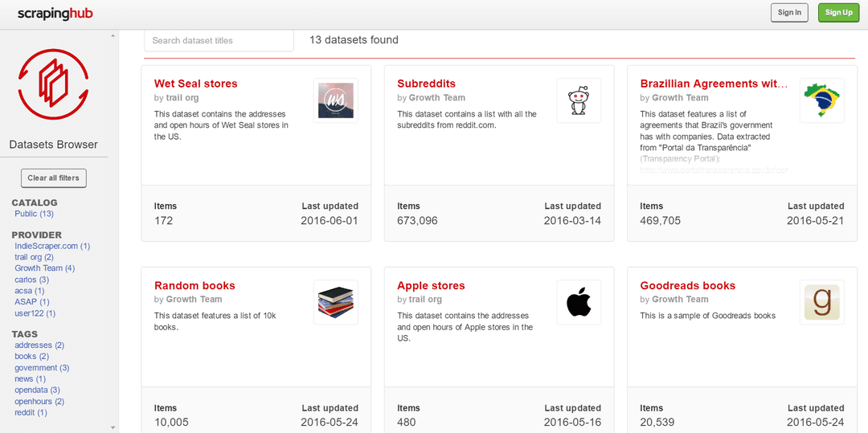Screen dimensions: 868x433
Task: Click the 20,539 items count
Action: click(657, 423)
